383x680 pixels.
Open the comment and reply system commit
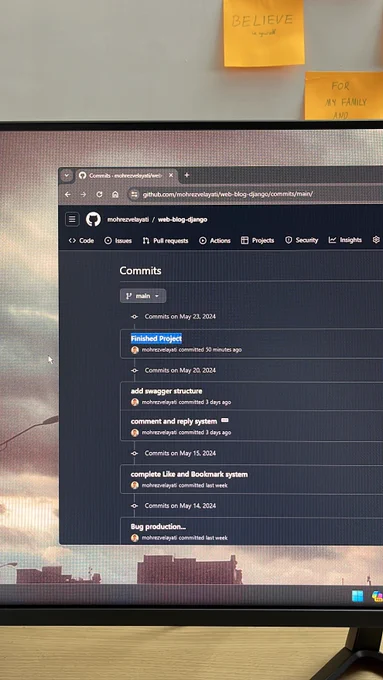pyautogui.click(x=174, y=422)
